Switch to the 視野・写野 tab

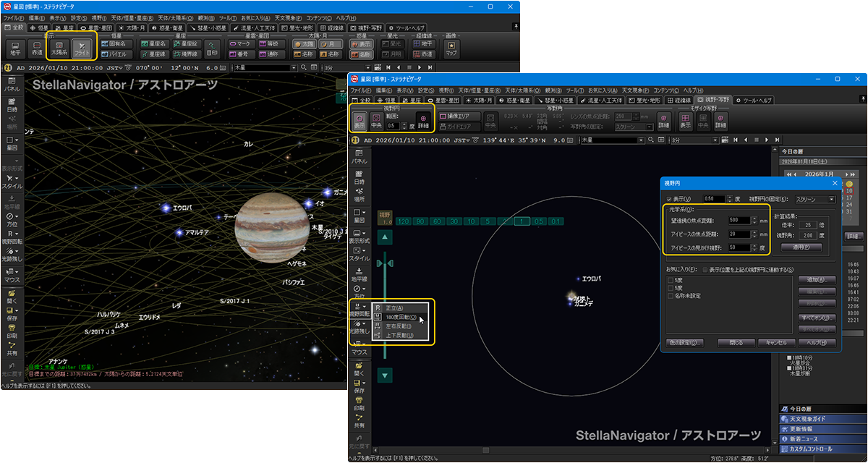click(713, 99)
